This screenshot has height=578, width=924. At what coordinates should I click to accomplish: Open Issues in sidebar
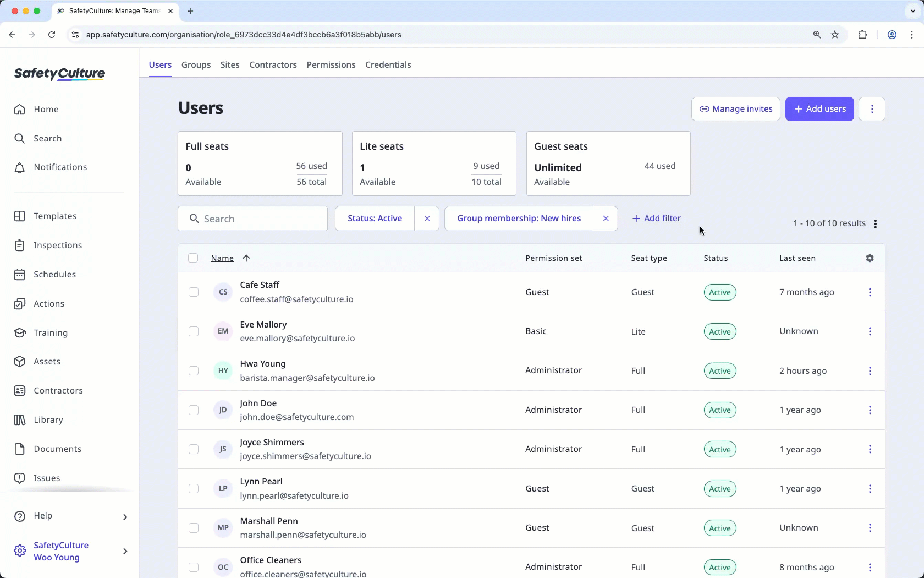tap(37, 478)
